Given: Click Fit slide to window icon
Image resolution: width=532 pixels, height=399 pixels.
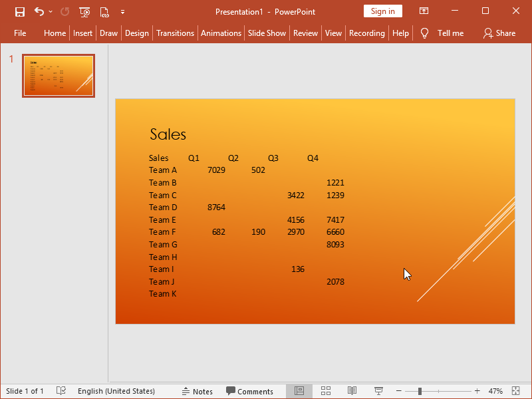Looking at the screenshot, I should tap(516, 391).
